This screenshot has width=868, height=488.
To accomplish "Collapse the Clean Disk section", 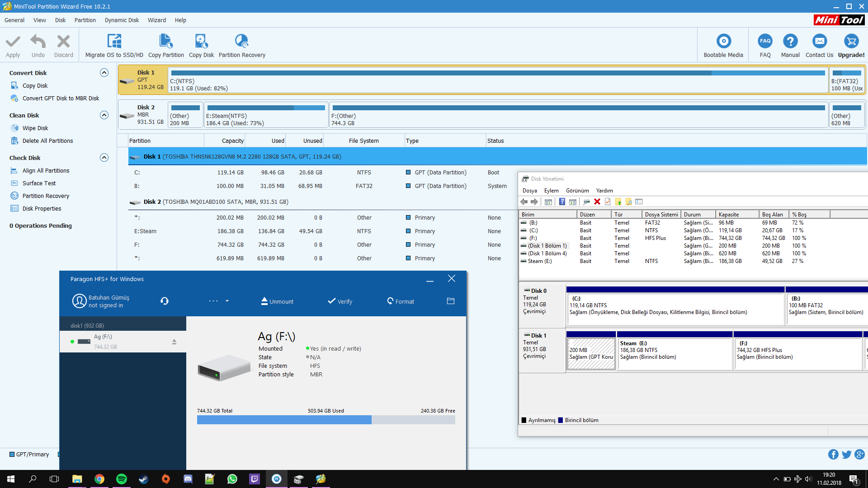I will (104, 115).
